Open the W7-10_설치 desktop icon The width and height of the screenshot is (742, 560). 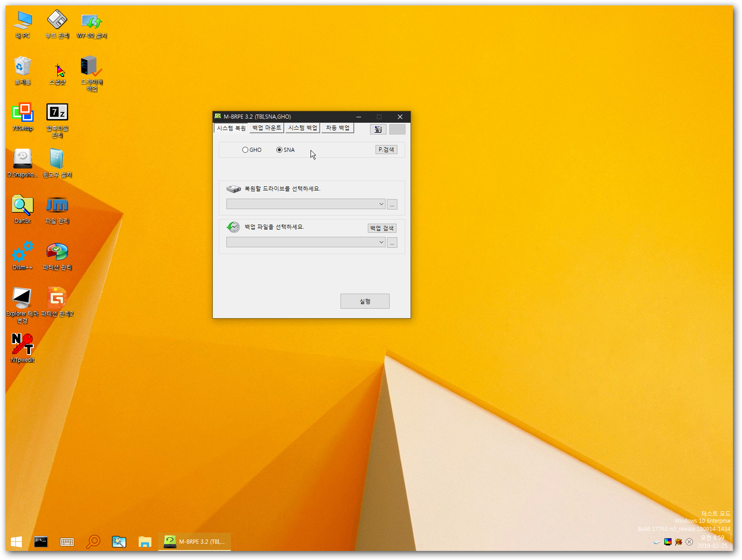point(92,25)
